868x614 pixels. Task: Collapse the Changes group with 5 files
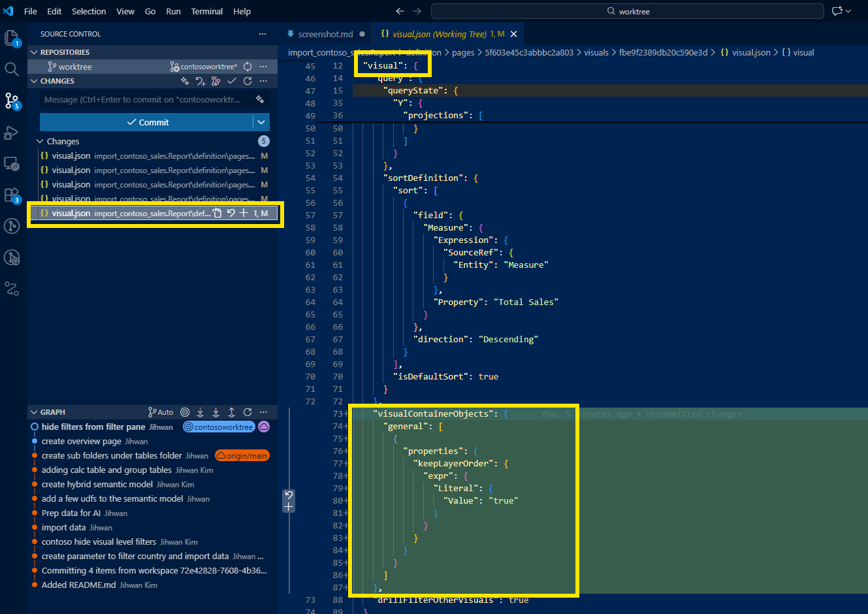[x=40, y=141]
